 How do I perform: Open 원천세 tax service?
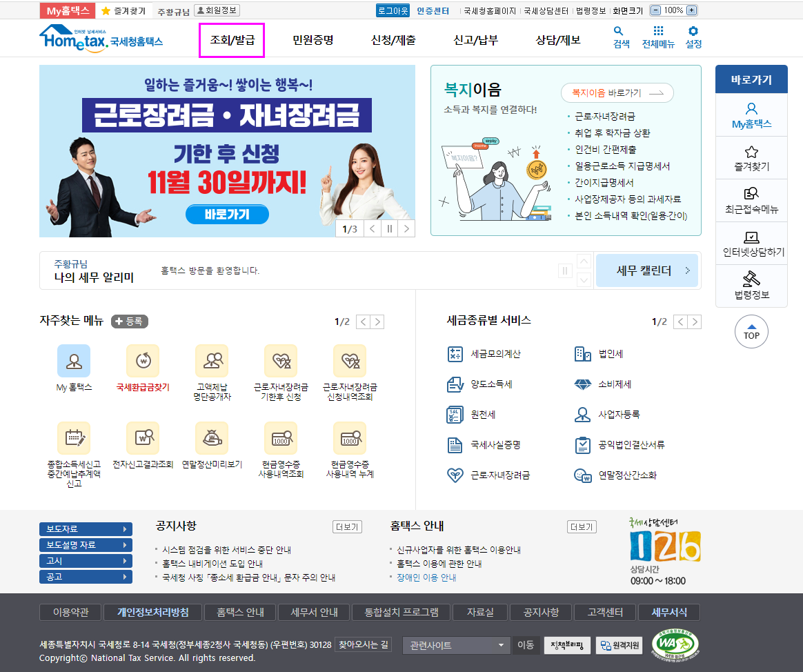[x=471, y=415]
